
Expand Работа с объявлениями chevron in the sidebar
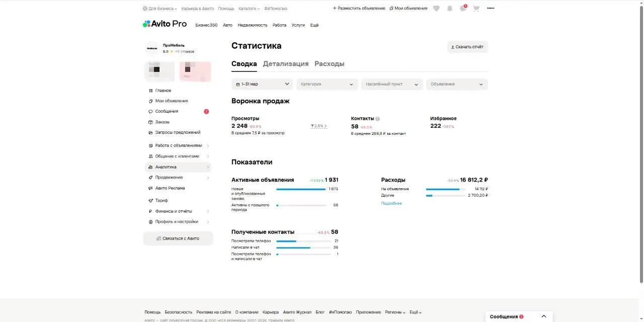208,146
